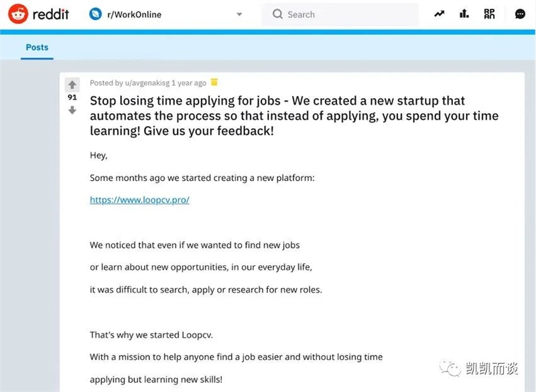This screenshot has width=536, height=392.
Task: Downvote the Loopcv post
Action: pos(72,110)
